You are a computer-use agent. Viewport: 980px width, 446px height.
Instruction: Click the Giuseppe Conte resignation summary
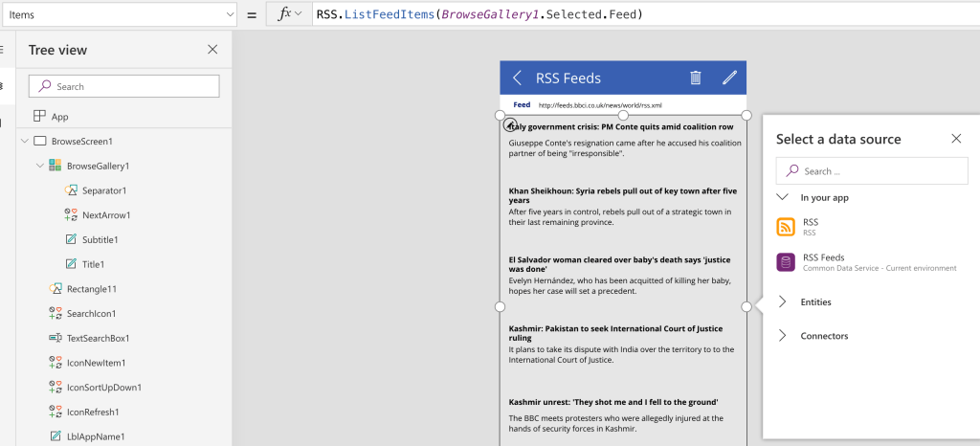(x=625, y=148)
